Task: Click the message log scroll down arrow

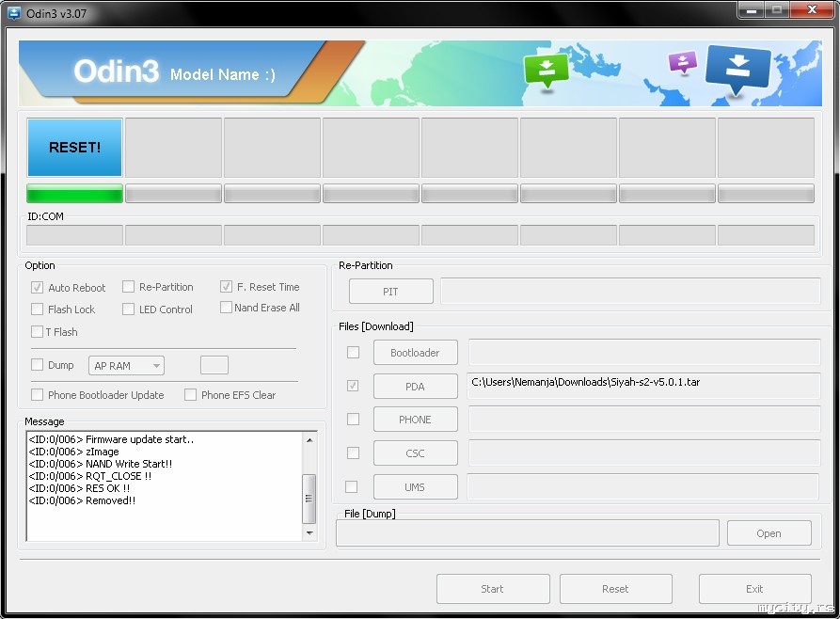Action: [x=309, y=533]
